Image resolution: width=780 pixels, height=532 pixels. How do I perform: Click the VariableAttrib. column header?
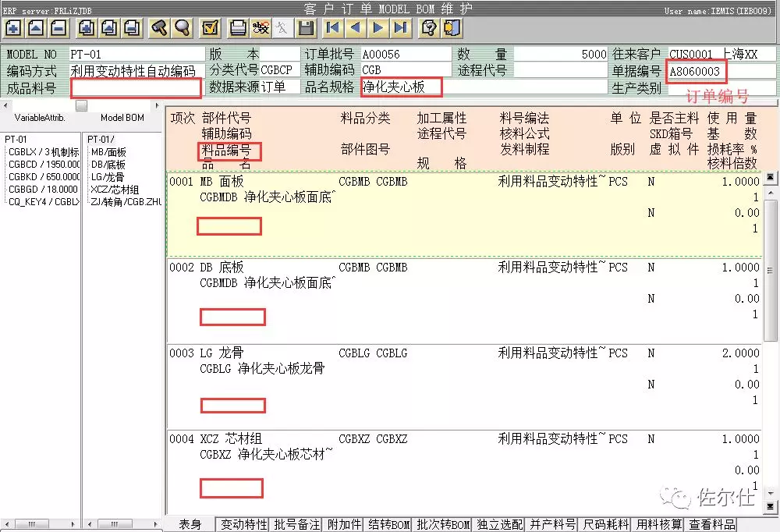(40, 118)
